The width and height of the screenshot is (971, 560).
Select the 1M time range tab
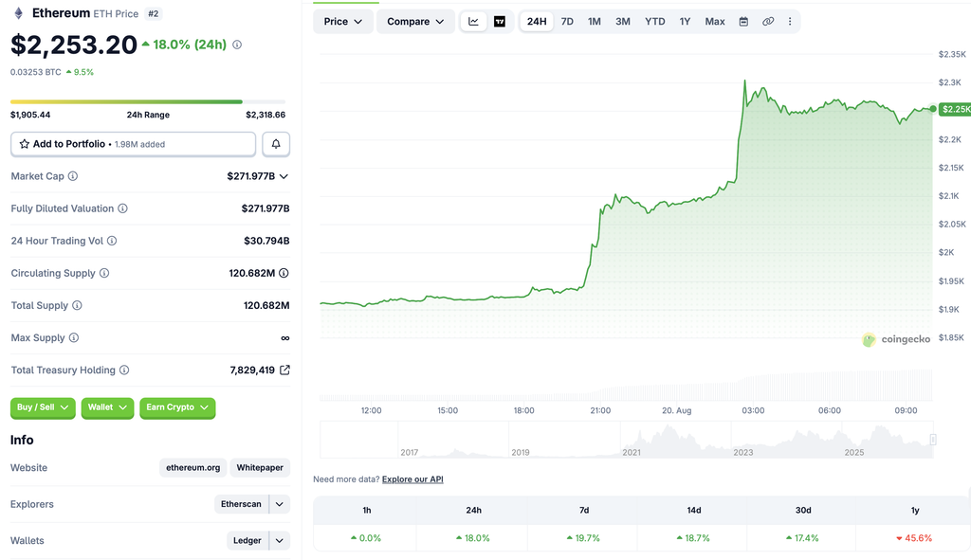(595, 22)
